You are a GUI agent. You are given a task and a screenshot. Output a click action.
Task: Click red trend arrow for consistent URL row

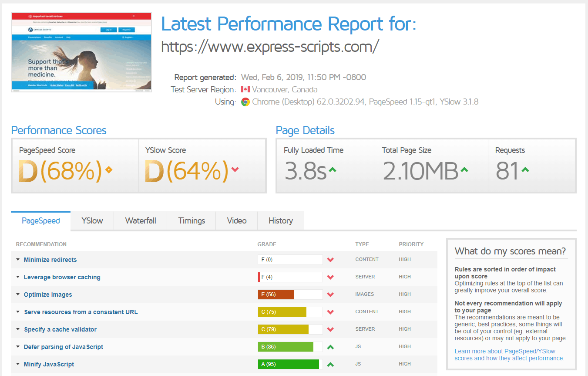[330, 312]
